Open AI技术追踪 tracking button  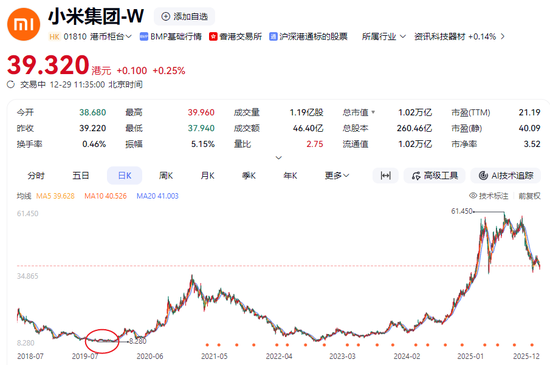(x=506, y=176)
